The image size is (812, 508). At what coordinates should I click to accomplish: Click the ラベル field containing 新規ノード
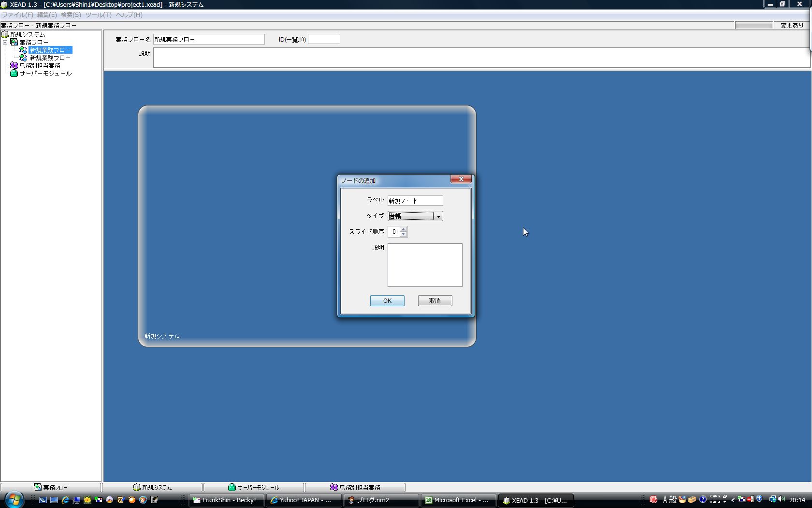[415, 200]
